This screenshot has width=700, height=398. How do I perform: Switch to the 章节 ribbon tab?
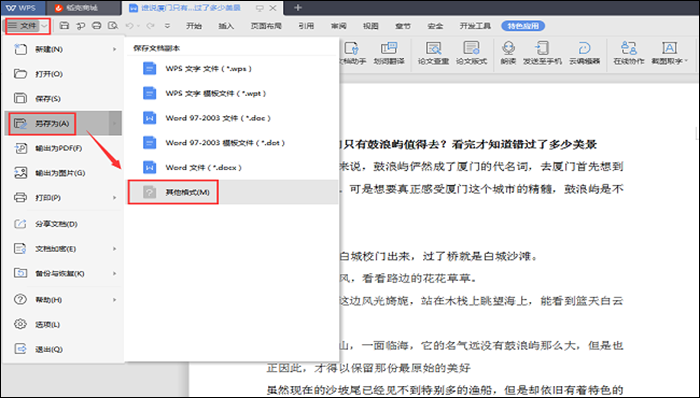[x=403, y=26]
